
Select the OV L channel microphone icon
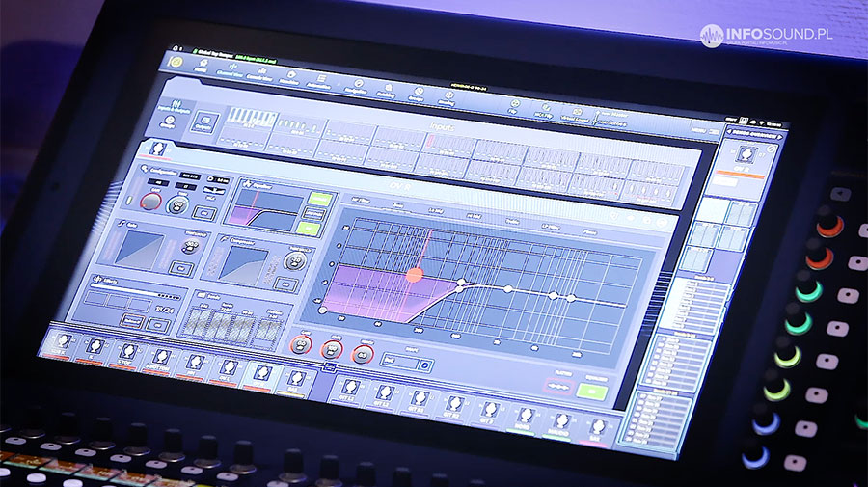[228, 367]
